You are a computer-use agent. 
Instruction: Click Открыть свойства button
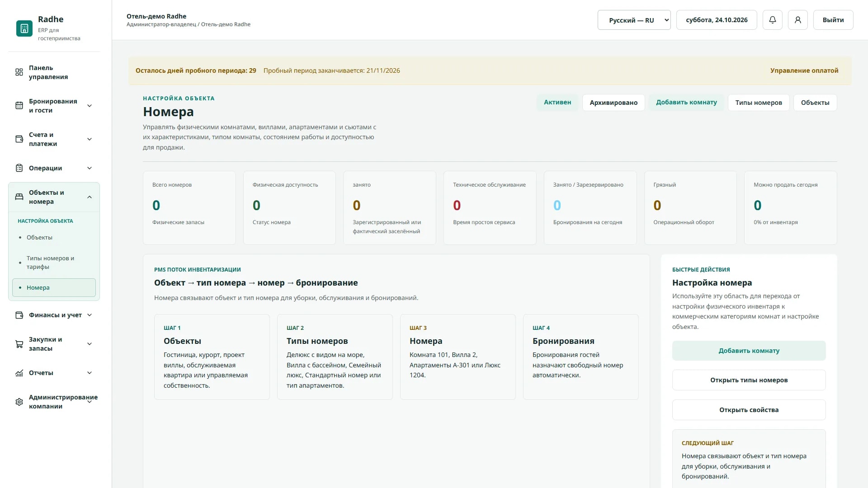pos(749,410)
